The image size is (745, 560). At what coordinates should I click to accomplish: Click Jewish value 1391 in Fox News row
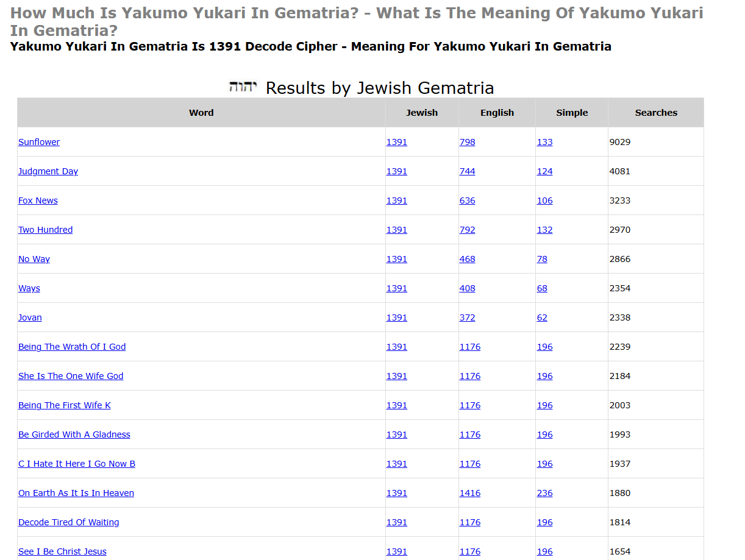397,200
